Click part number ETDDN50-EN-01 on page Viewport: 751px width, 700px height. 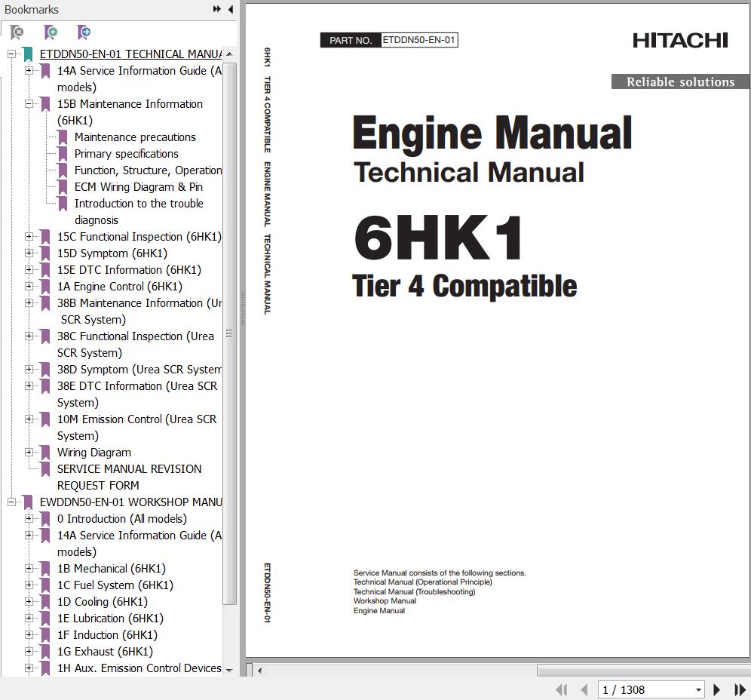pos(419,40)
